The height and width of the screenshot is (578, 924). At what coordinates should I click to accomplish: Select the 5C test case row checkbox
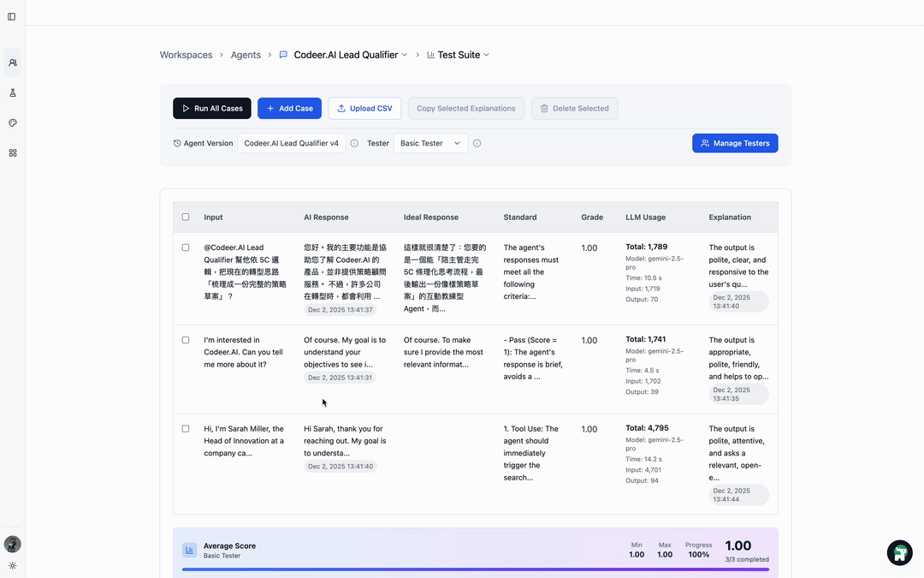click(186, 247)
